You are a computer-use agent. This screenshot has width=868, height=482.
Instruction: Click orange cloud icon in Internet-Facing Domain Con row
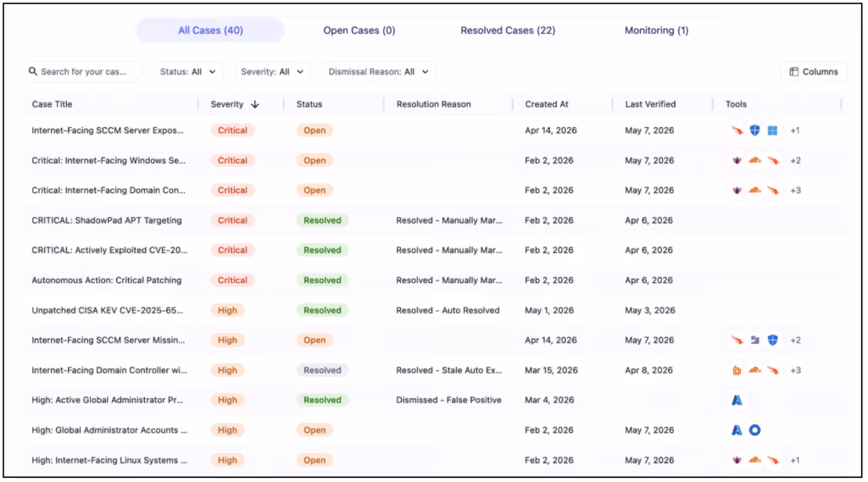click(x=754, y=191)
